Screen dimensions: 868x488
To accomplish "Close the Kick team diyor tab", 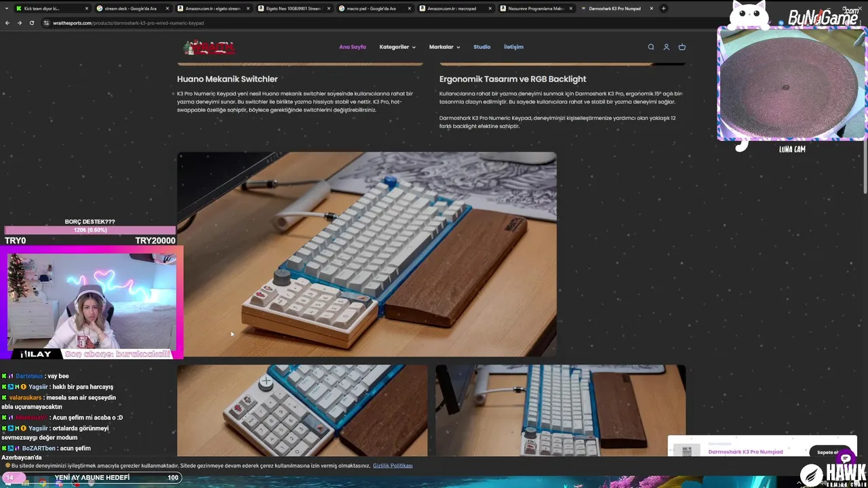I will [87, 9].
